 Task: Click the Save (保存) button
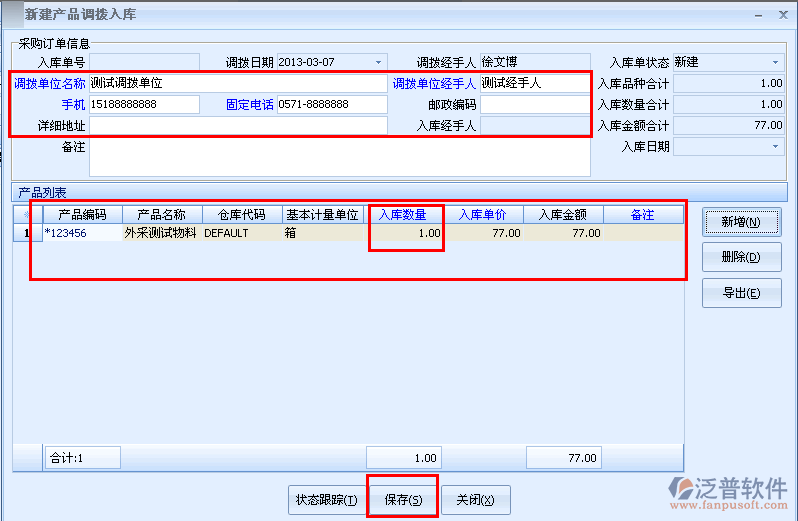point(403,499)
